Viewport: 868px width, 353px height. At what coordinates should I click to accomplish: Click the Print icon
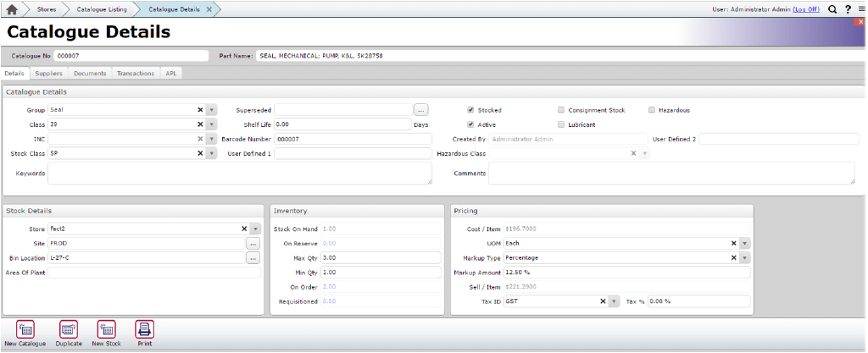145,329
